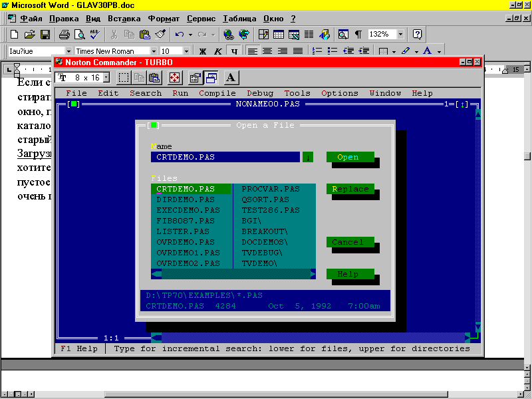
Task: Open the highlight color dropdown arrow
Action: coord(416,52)
